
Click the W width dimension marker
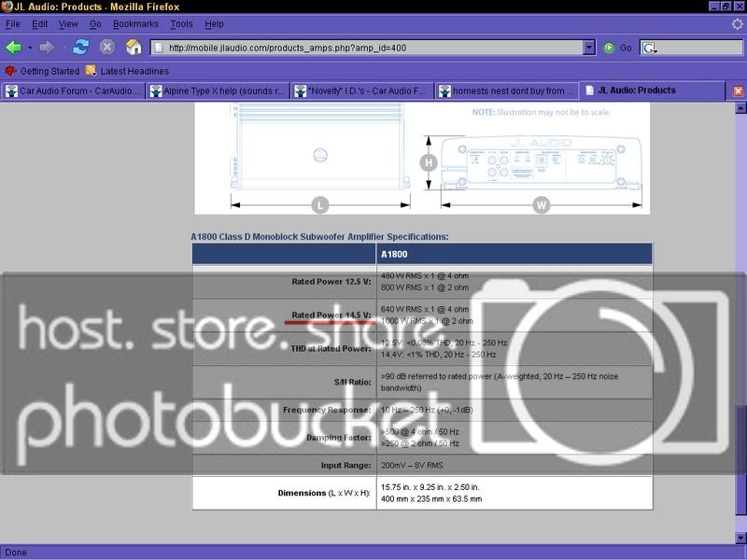click(542, 205)
